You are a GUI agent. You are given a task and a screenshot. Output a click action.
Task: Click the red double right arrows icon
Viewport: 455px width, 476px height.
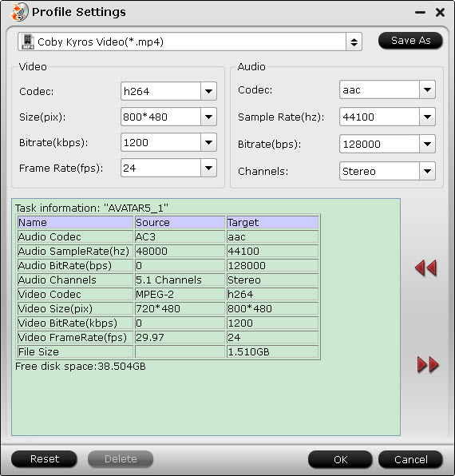[x=428, y=364]
